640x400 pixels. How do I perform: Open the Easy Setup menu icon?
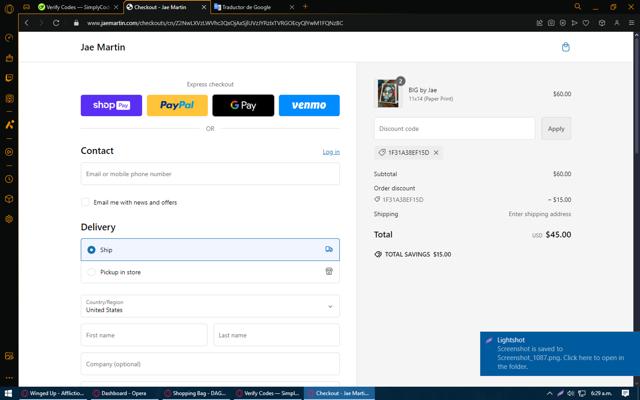tap(631, 23)
